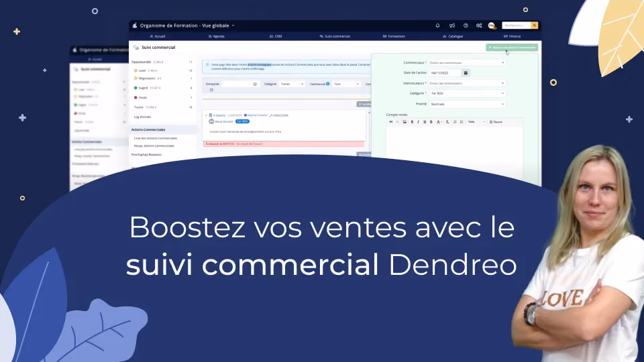Open the settings gears icon
Viewport: 644px width, 362px height.
point(479,25)
